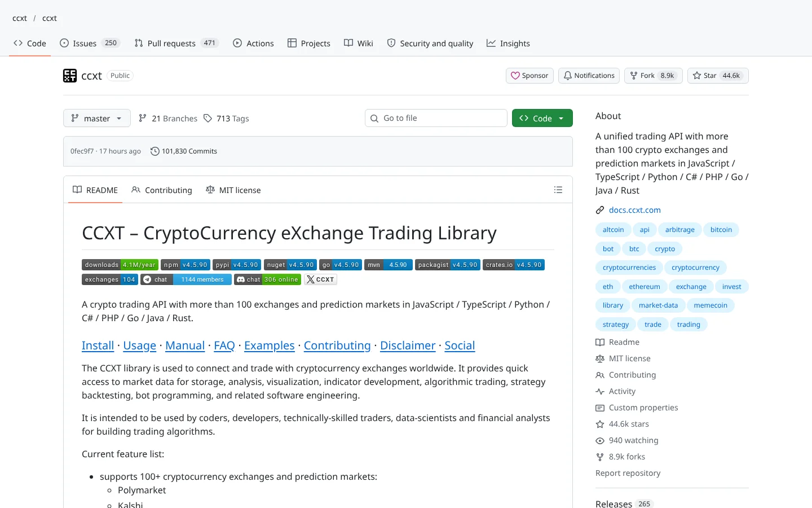
Task: Click the Discord chat 306 online badge
Action: (x=268, y=279)
